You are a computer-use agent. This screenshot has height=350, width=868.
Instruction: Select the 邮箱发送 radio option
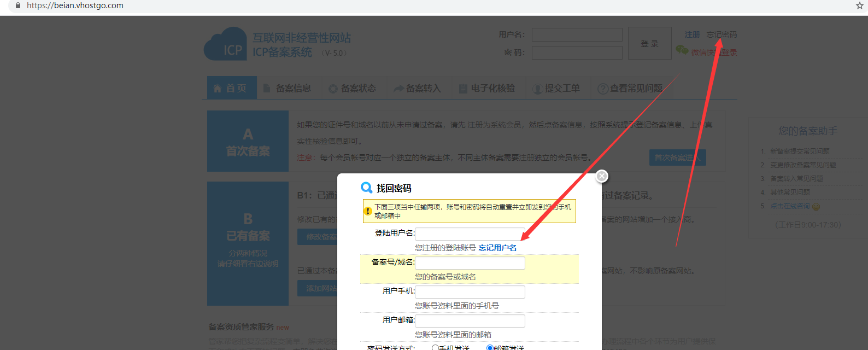490,347
